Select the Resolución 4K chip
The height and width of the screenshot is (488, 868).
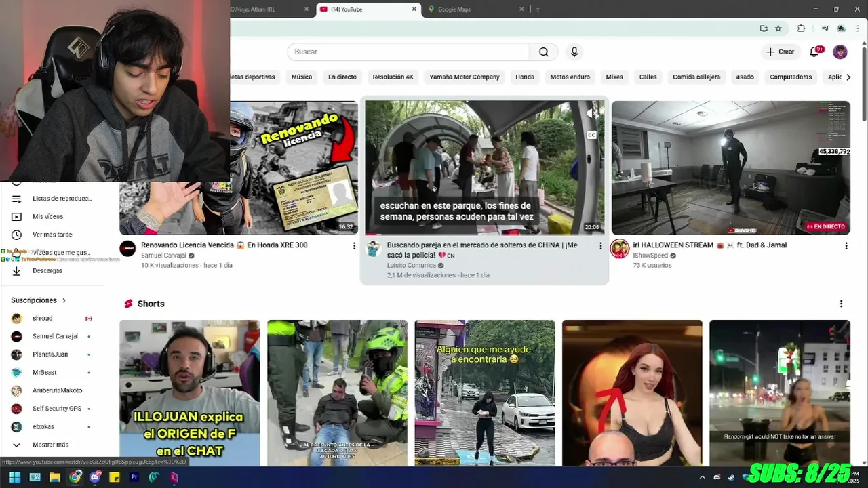point(393,77)
